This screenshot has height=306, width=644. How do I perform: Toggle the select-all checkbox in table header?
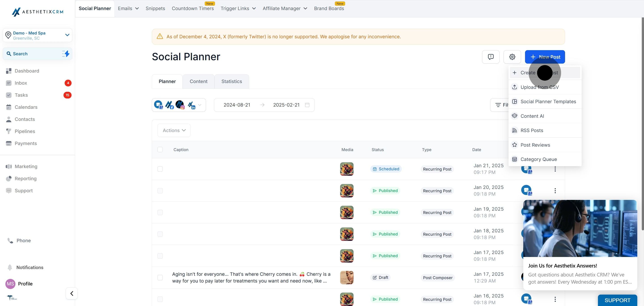tap(160, 149)
